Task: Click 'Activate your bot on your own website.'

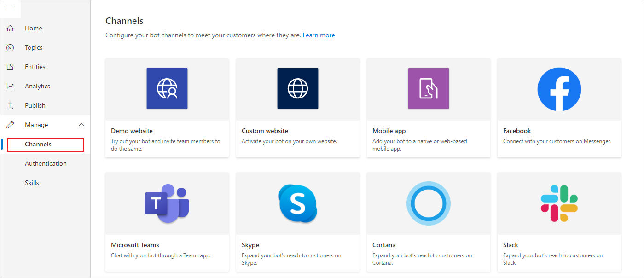Action: click(x=289, y=141)
